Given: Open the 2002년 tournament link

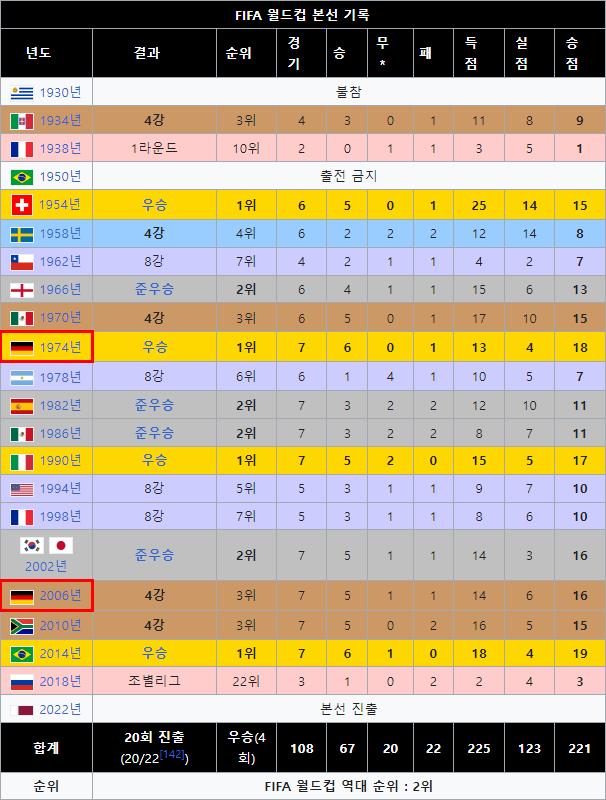Looking at the screenshot, I should (46, 566).
